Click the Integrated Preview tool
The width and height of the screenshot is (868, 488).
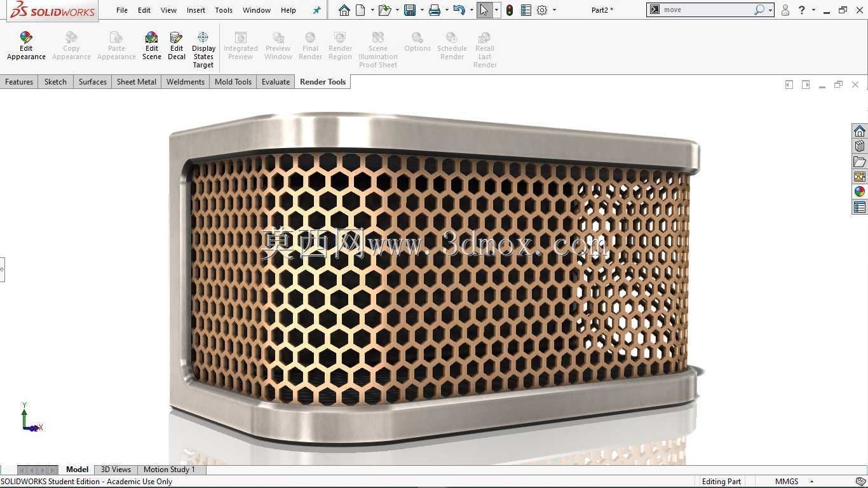point(241,46)
